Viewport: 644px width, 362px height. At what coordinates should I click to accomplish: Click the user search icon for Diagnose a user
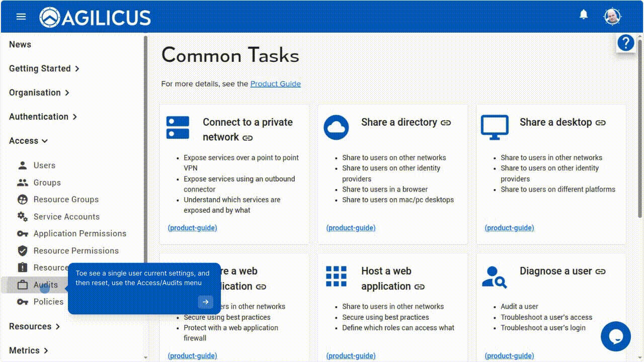pyautogui.click(x=494, y=277)
